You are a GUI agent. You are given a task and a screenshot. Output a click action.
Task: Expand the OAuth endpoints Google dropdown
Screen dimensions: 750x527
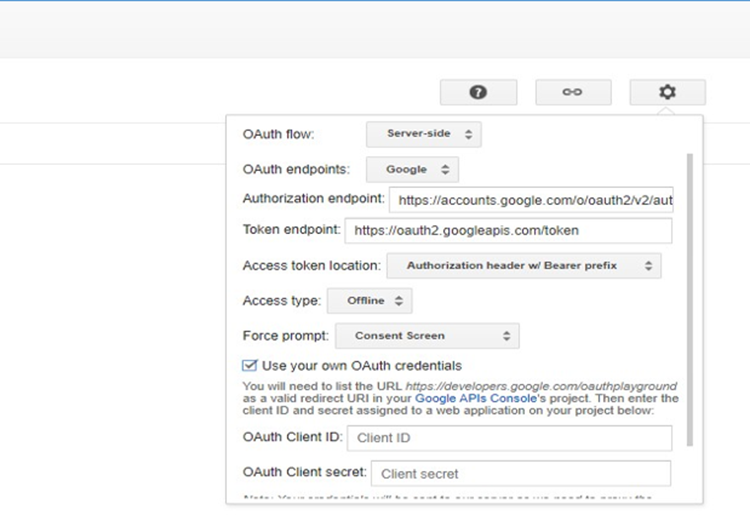[x=412, y=170]
